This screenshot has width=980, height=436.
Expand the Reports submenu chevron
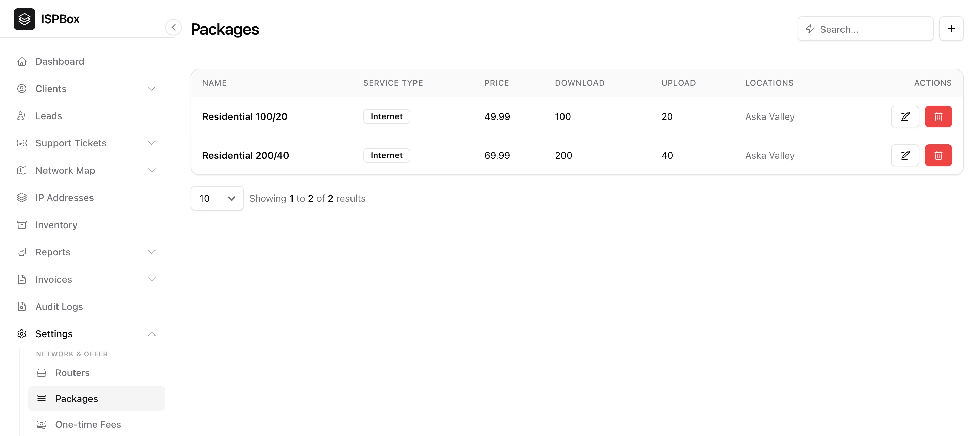point(152,252)
